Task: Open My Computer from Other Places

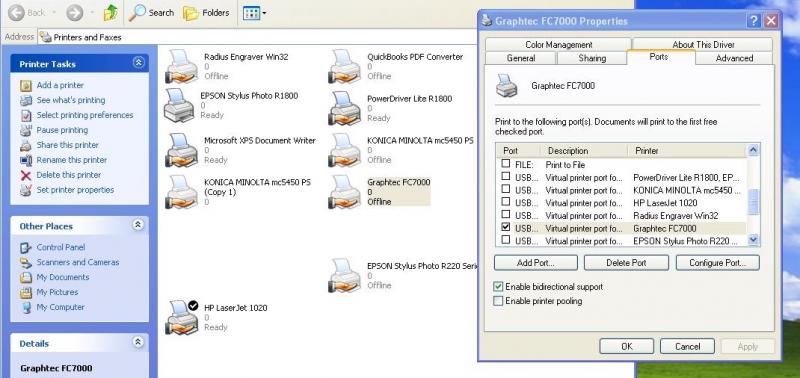Action: click(x=60, y=307)
